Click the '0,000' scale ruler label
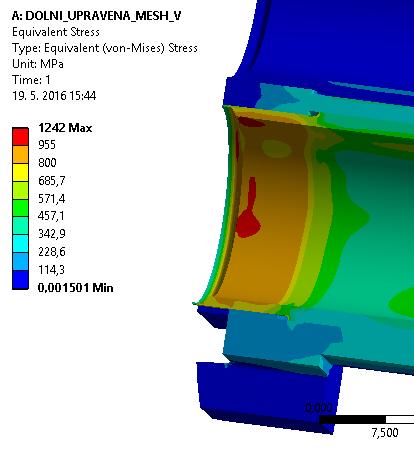This screenshot has width=414, height=455. pos(319,408)
